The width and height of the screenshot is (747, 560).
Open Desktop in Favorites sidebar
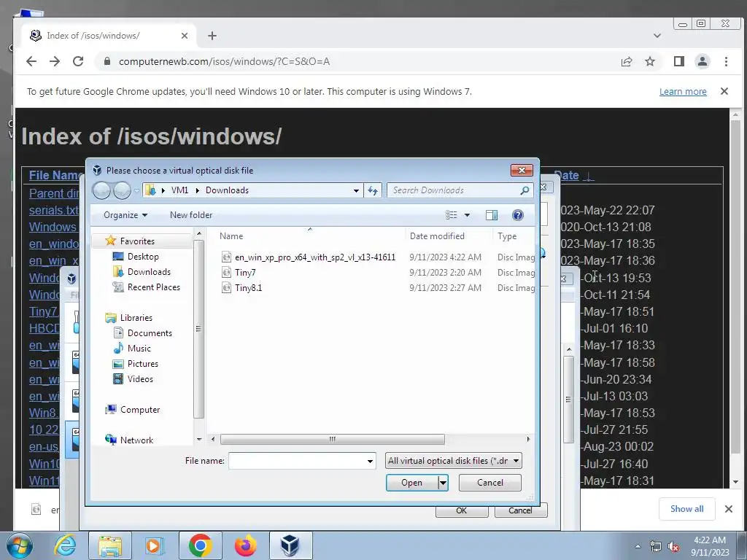[135, 257]
